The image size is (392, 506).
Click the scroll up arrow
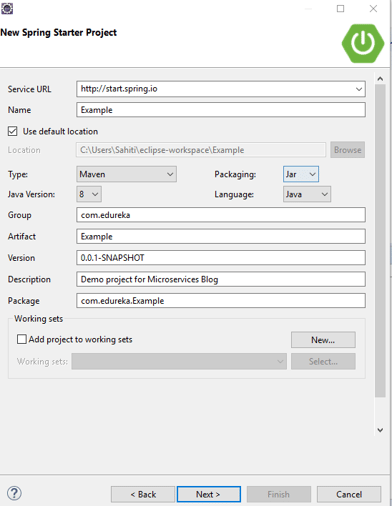(380, 79)
